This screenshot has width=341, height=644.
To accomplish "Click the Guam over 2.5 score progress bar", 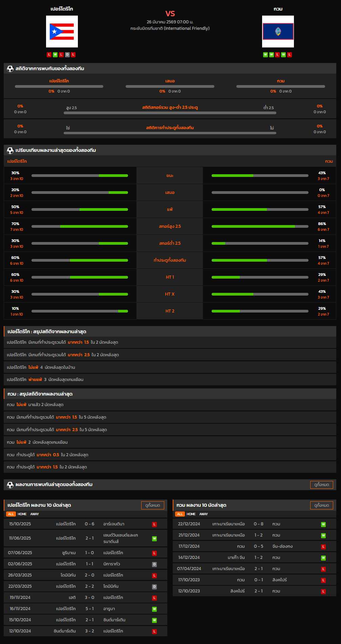I will [x=260, y=226].
